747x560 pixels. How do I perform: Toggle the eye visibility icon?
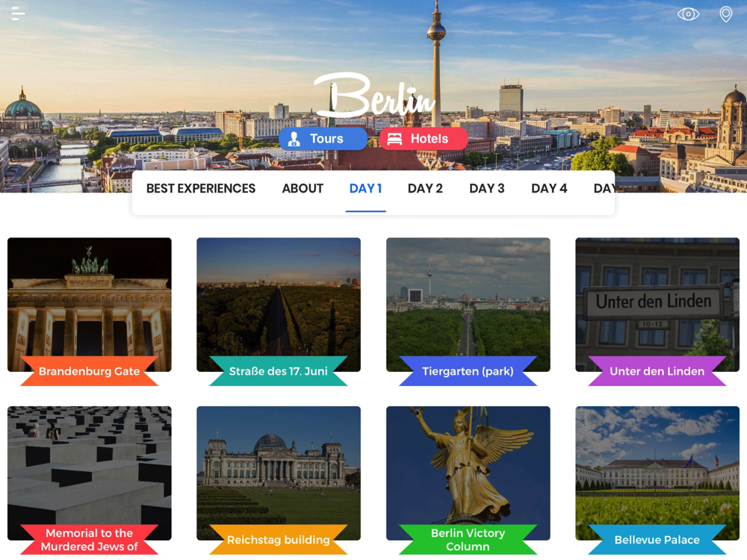tap(688, 14)
